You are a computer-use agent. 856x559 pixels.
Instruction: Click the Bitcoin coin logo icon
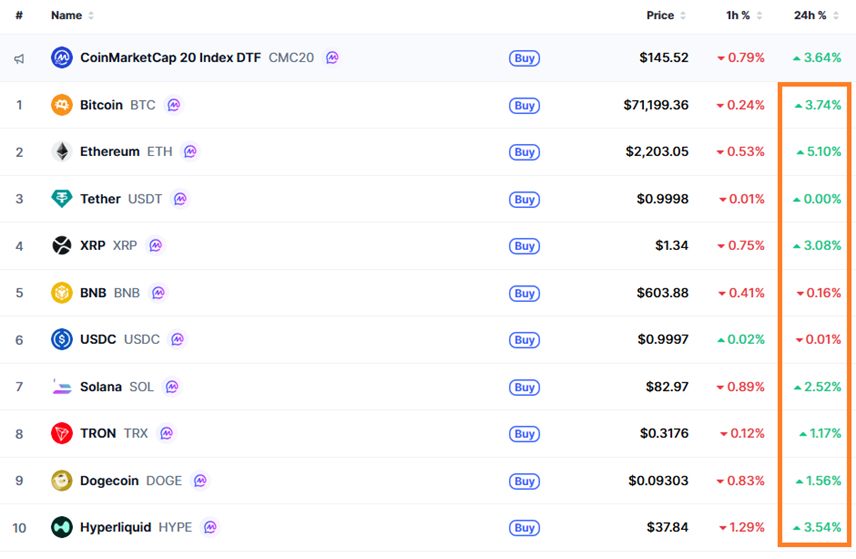pyautogui.click(x=62, y=105)
